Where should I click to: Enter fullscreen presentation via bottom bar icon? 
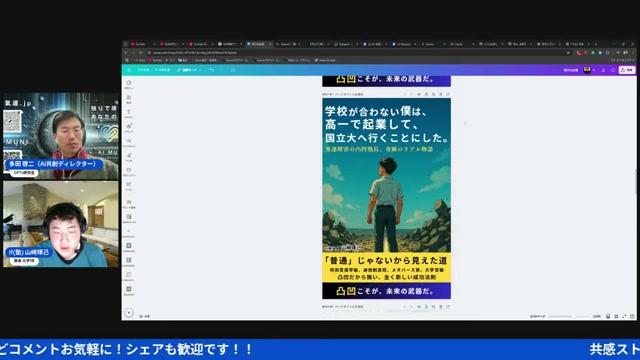click(624, 316)
